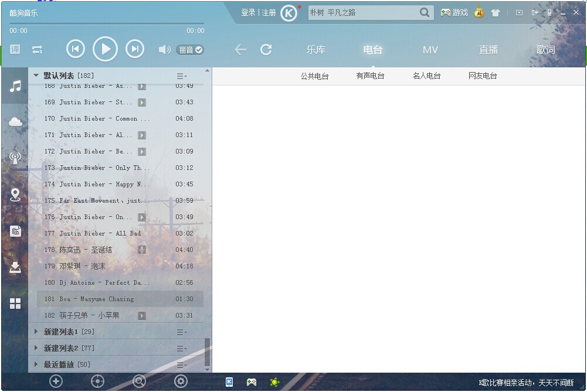Click the playback progress bar
Viewport: 587px width, 392px height.
point(107,23)
